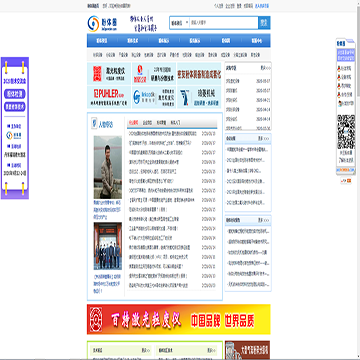Open brown ad thumbnail at page bottom right

click(247, 350)
